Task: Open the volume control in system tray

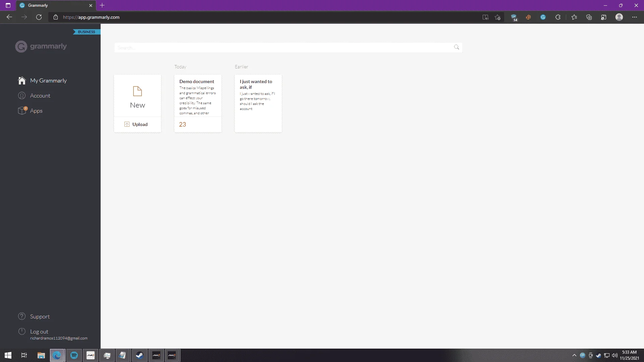Action: 615,355
